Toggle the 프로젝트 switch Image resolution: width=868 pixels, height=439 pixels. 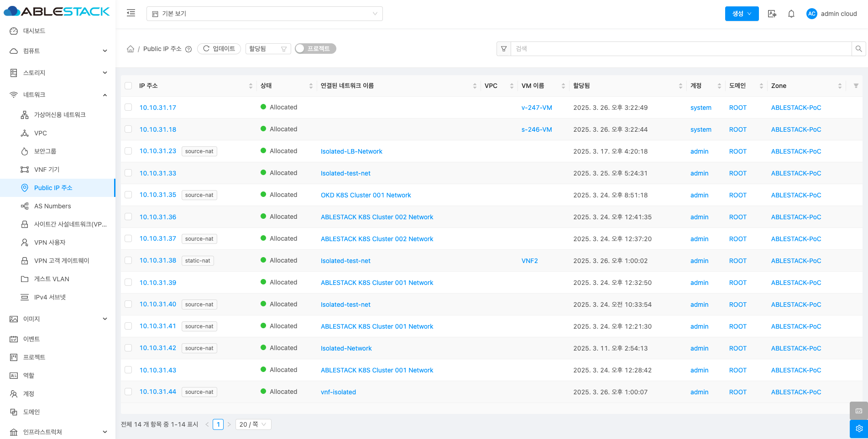315,49
